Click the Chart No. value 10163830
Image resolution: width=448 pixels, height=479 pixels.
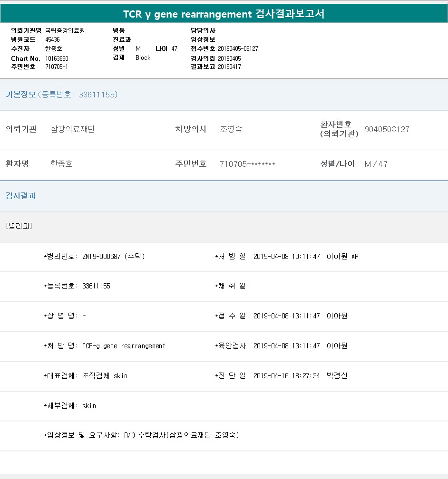57,58
